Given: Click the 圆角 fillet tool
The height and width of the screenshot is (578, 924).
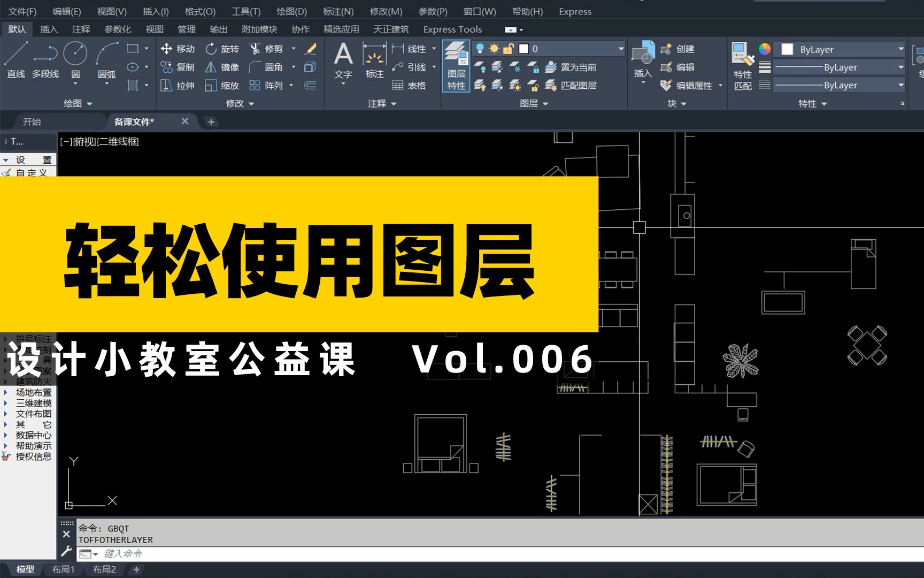Looking at the screenshot, I should pos(266,67).
